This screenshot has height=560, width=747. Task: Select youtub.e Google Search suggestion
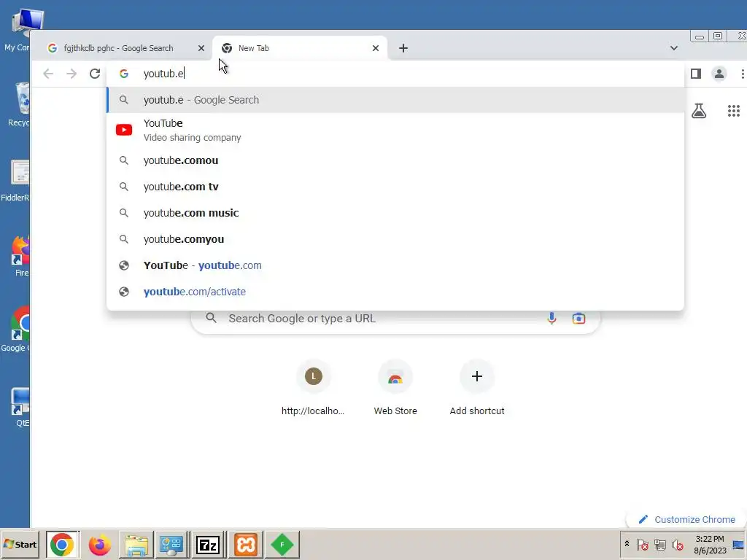click(395, 100)
